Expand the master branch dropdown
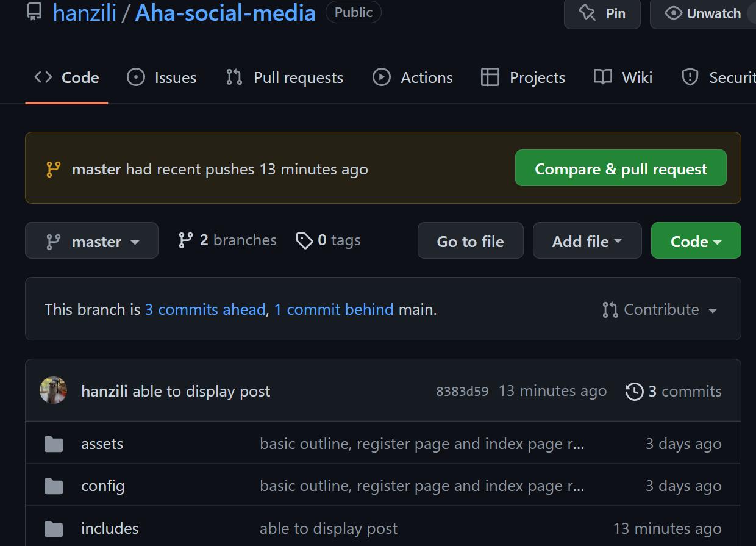This screenshot has height=546, width=756. click(x=91, y=241)
